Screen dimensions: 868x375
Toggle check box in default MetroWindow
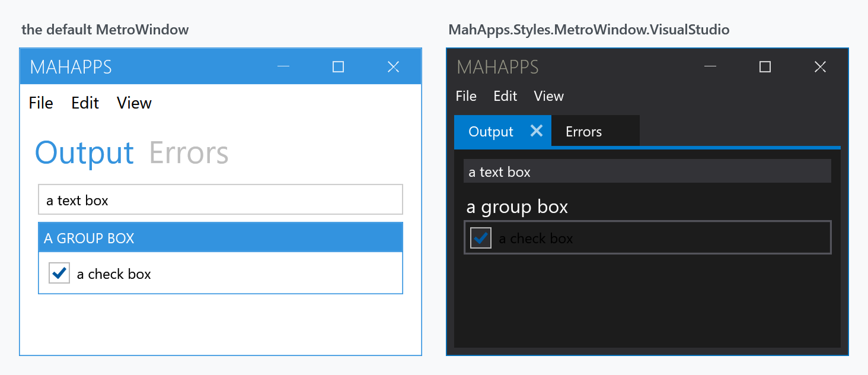click(59, 273)
